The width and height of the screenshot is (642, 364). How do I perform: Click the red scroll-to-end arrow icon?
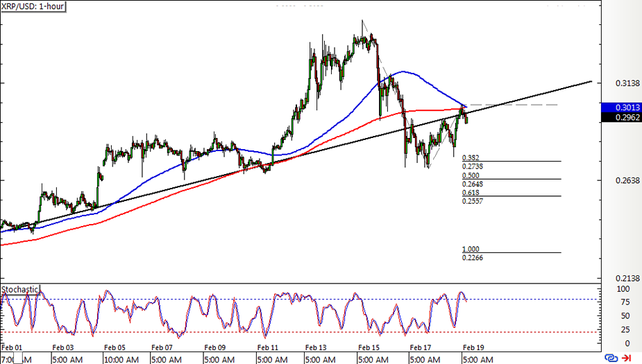point(627,358)
